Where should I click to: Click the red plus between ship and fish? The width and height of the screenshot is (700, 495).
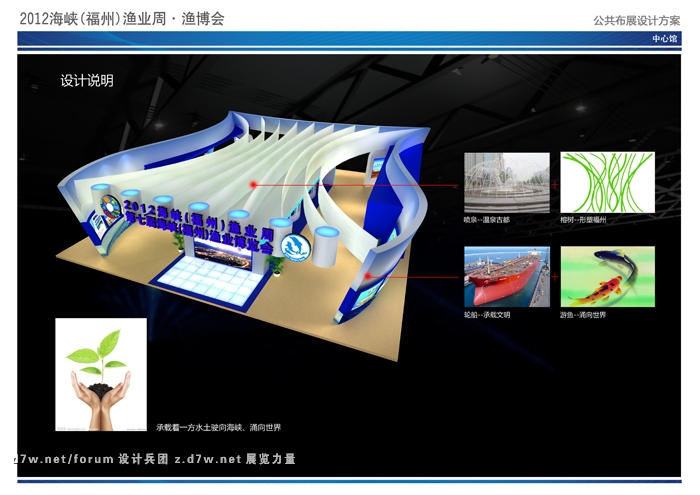(x=556, y=277)
